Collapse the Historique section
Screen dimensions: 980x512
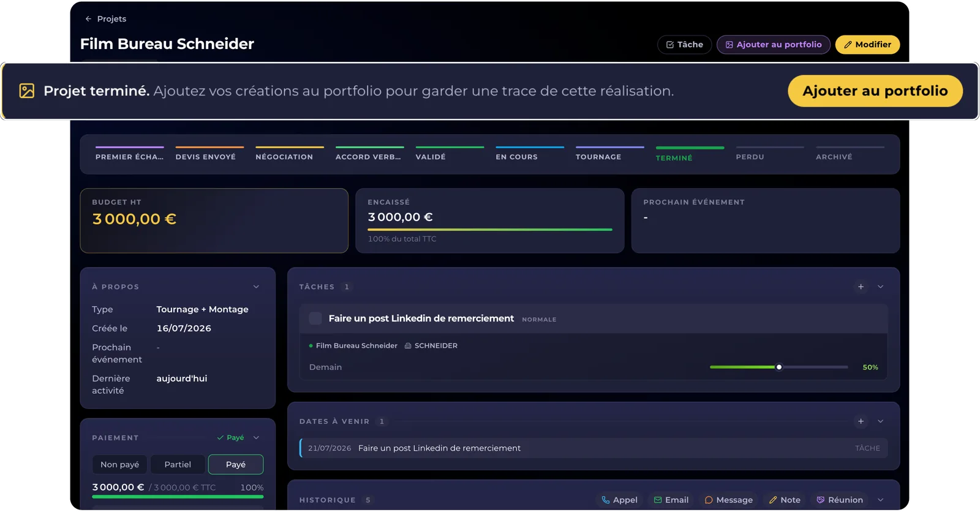(x=880, y=500)
